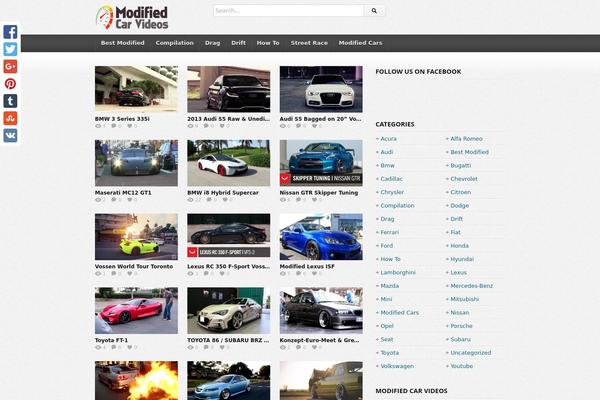Go to the Drag navigation item
The height and width of the screenshot is (400, 600).
coord(212,43)
